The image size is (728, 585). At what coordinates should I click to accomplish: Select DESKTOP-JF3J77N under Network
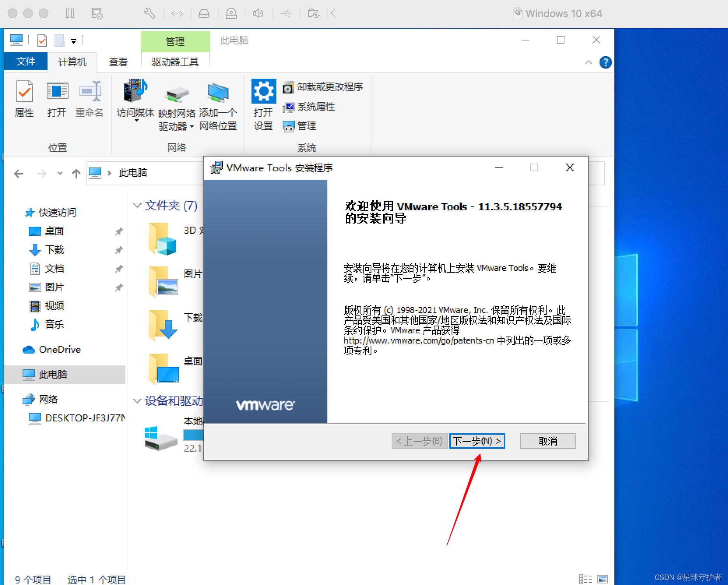[x=77, y=418]
